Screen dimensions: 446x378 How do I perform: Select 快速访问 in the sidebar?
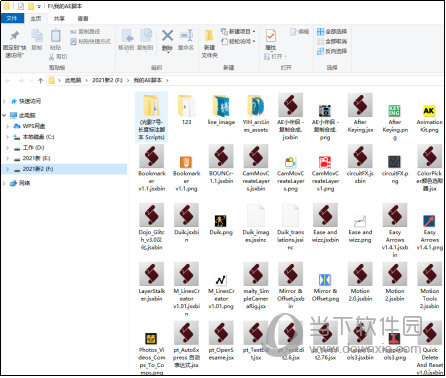[26, 101]
